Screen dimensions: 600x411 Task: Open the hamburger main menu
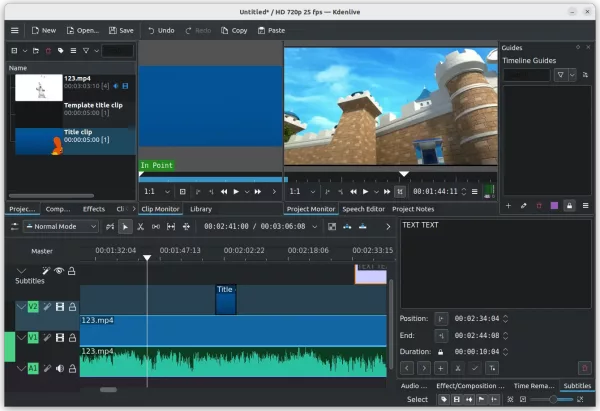[15, 30]
